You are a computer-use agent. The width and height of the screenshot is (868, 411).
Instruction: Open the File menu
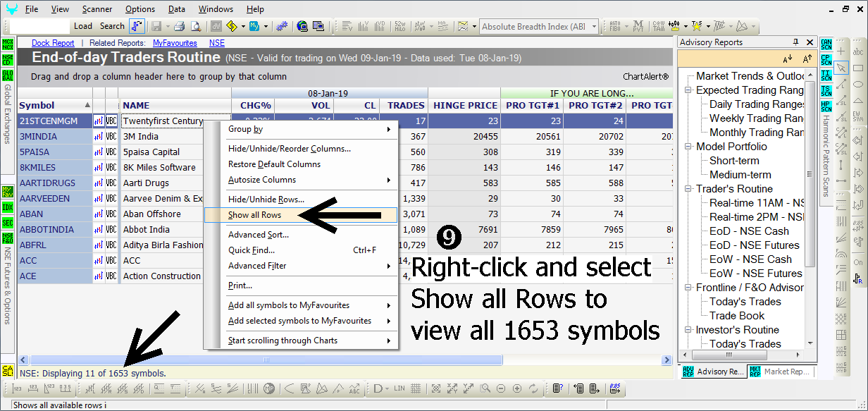(x=31, y=9)
